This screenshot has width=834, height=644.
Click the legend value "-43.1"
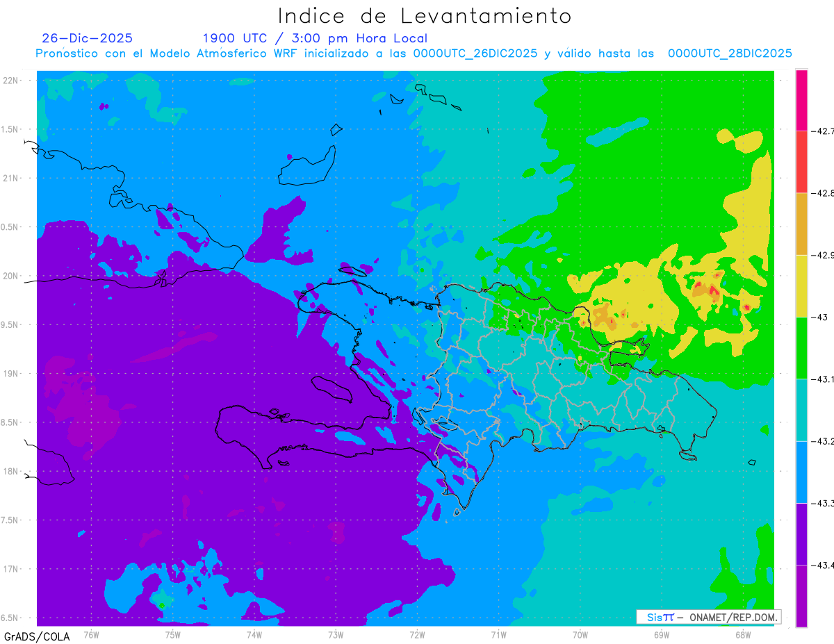coord(822,379)
